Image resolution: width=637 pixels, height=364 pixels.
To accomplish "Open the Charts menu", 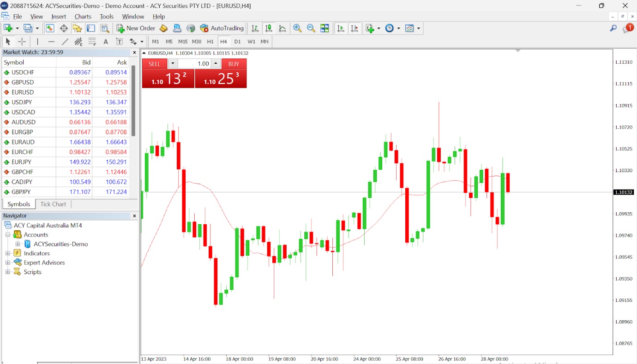I will point(83,17).
